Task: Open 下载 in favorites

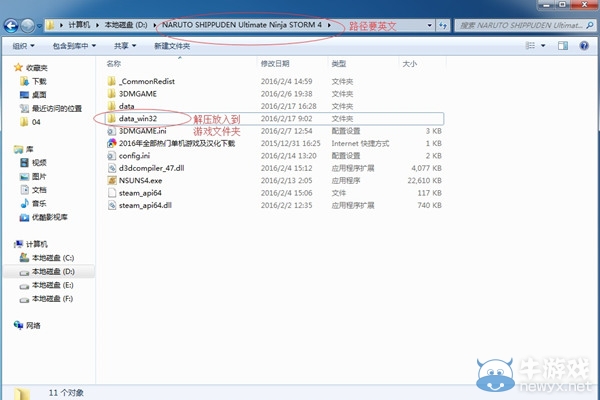Action: [39, 81]
